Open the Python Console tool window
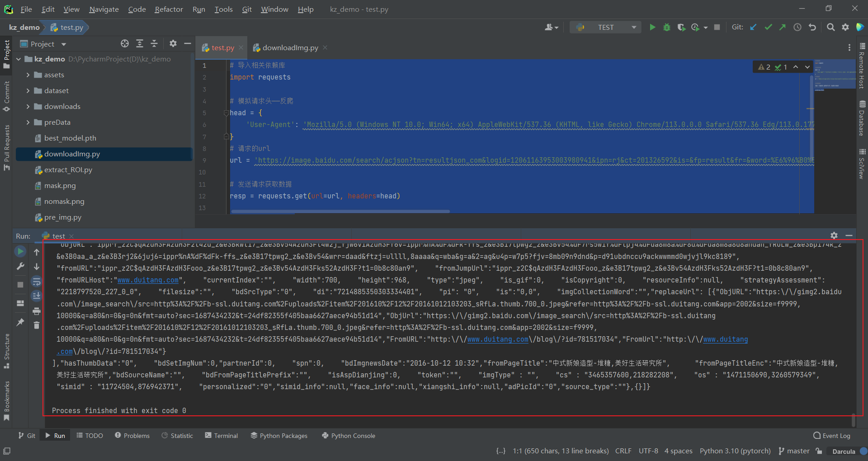The height and width of the screenshot is (461, 868). 349,436
